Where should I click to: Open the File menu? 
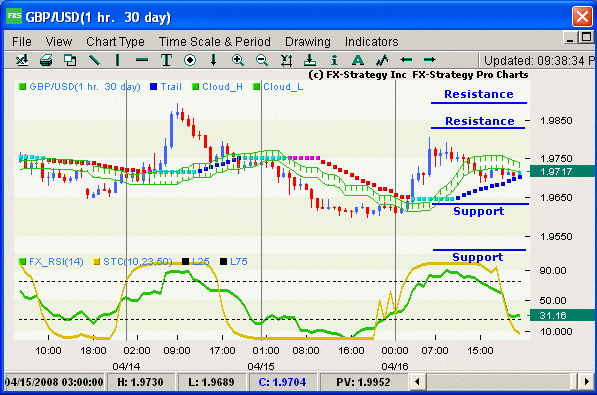click(x=22, y=42)
